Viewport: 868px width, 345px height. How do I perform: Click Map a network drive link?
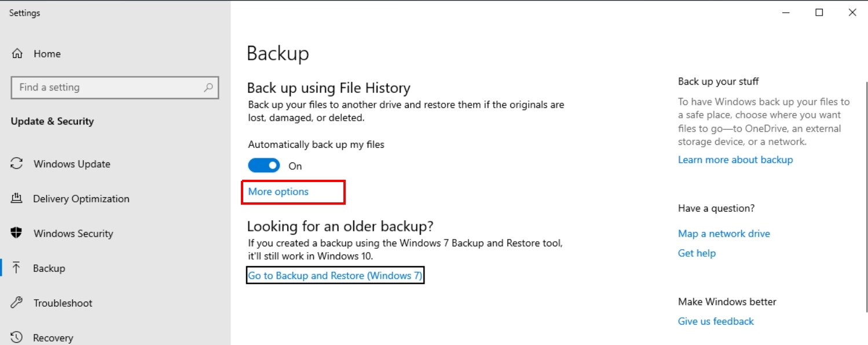(724, 234)
